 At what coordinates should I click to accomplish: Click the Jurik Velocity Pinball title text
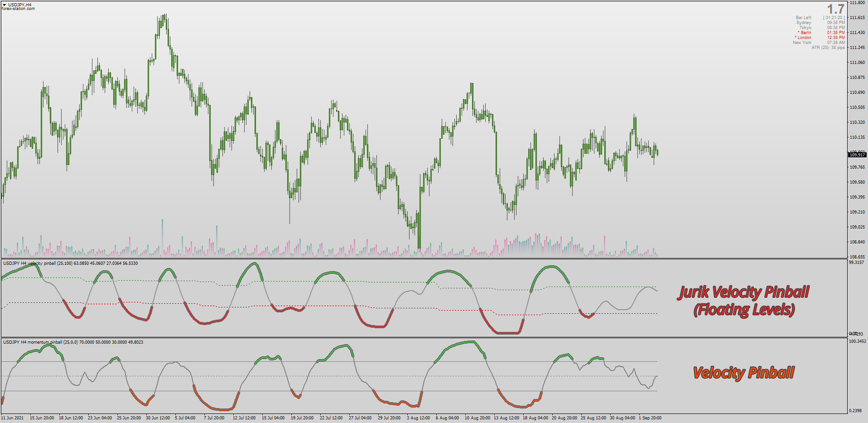[743, 292]
